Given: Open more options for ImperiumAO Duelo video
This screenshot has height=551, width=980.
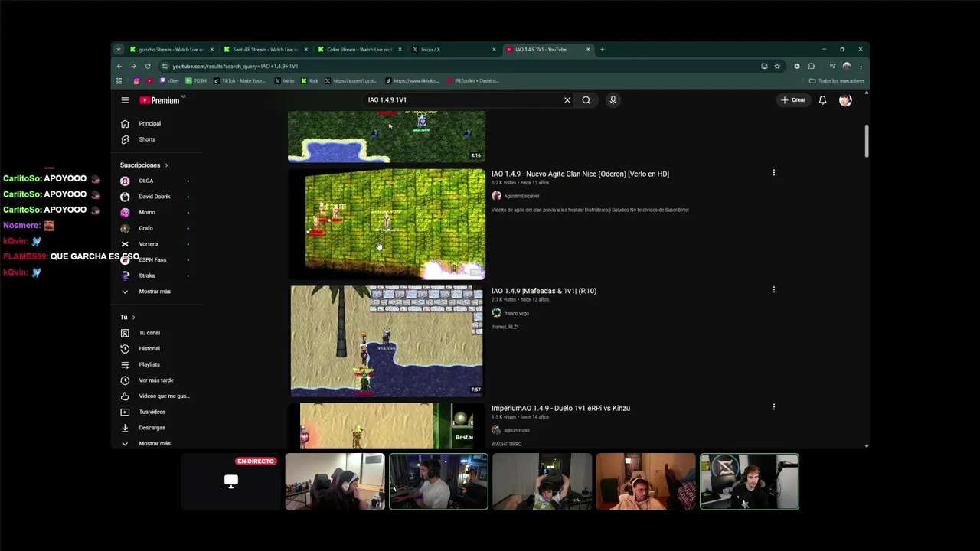Looking at the screenshot, I should 773,407.
